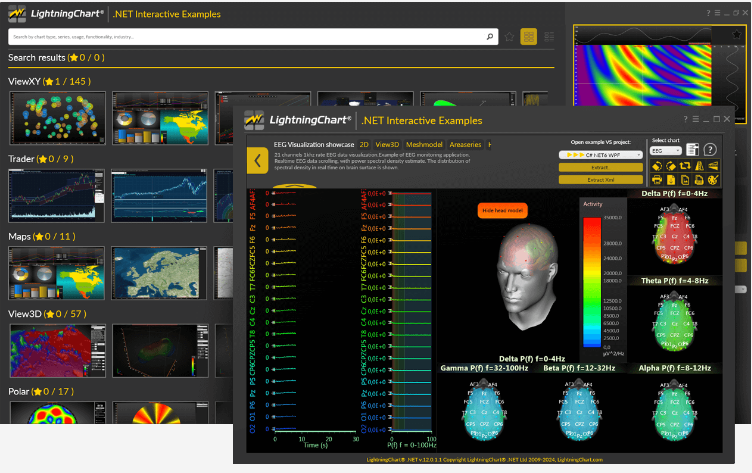752x473 pixels.
Task: Switch to list view in back window
Action: tap(549, 36)
